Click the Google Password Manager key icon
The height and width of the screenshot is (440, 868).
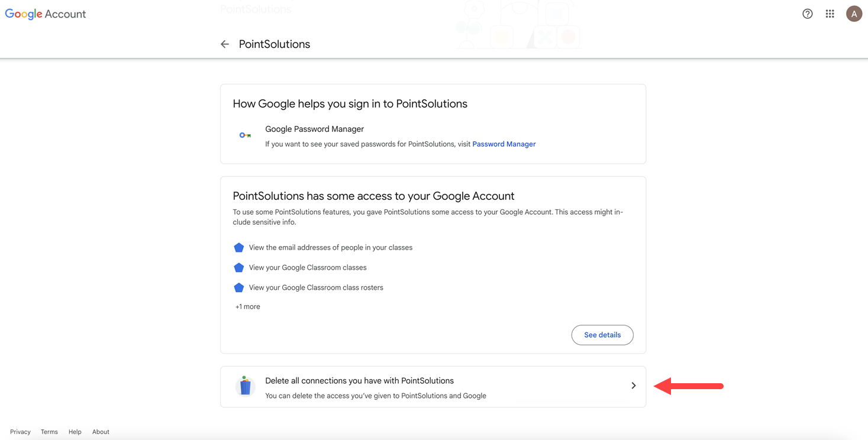pos(245,135)
